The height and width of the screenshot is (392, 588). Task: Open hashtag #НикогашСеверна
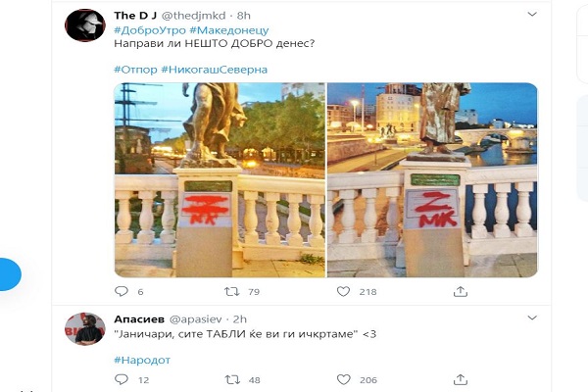coord(214,70)
